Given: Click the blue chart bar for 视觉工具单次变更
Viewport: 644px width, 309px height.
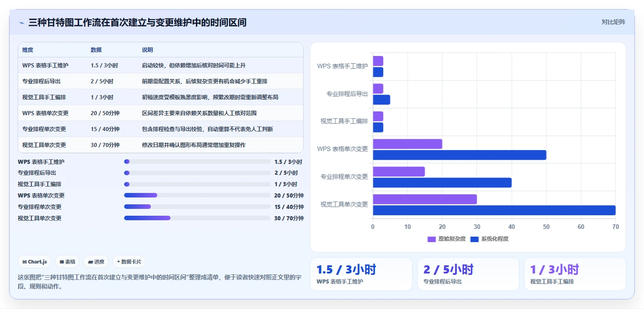Looking at the screenshot, I should click(494, 210).
